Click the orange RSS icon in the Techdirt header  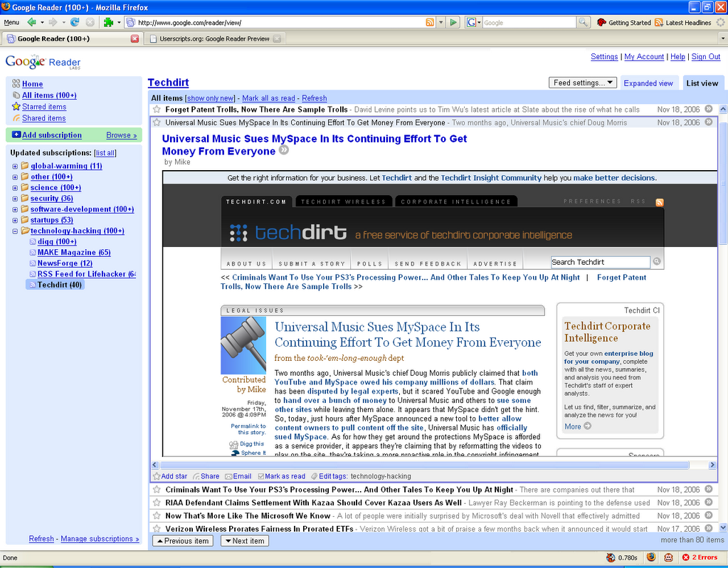pos(659,202)
